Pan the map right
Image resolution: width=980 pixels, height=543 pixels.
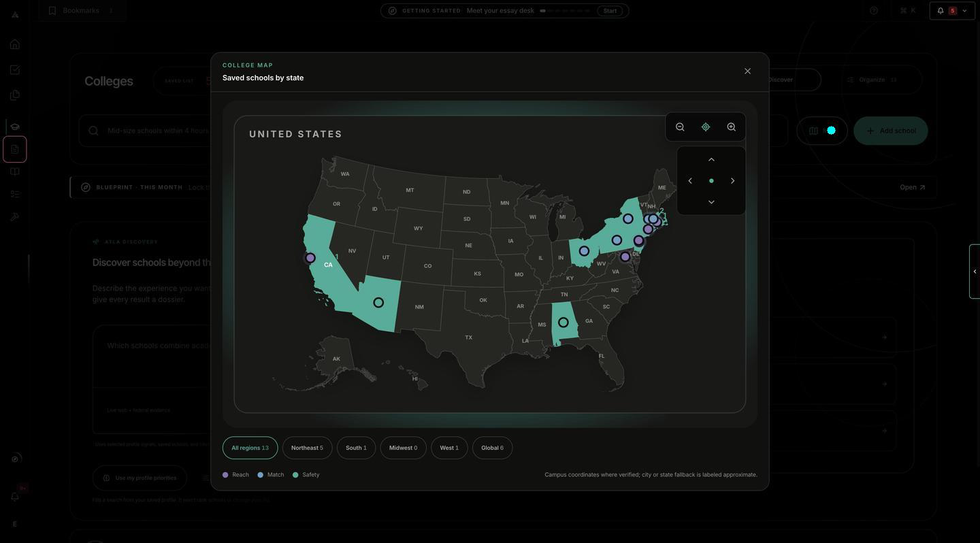tap(732, 181)
